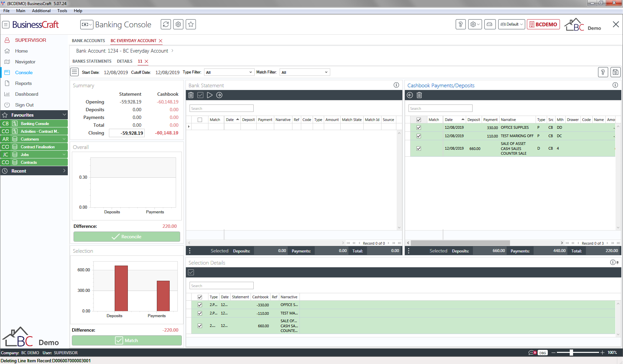Open Bank Statement footer three-dot menu
Screen dimensions: 623x364
(x=190, y=251)
